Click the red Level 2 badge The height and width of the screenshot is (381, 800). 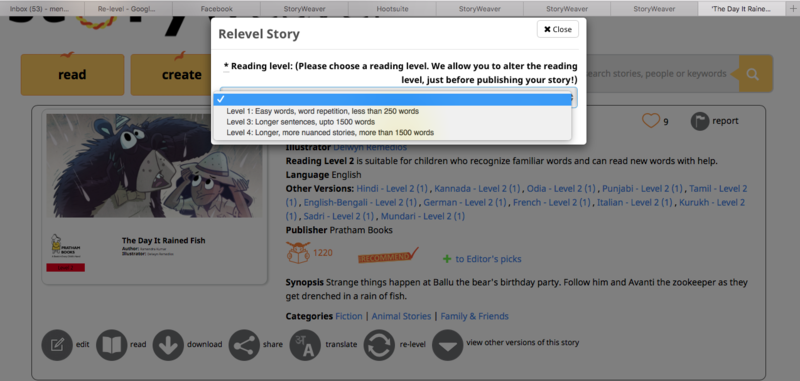(x=65, y=267)
